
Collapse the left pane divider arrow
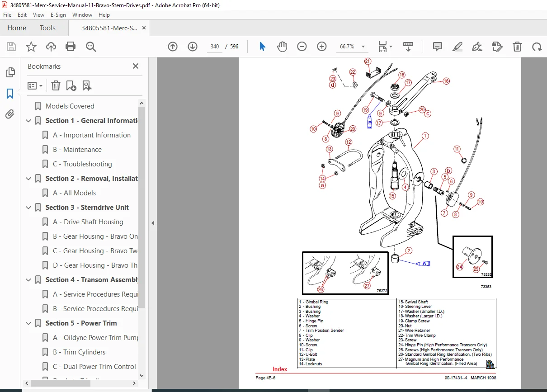point(153,223)
